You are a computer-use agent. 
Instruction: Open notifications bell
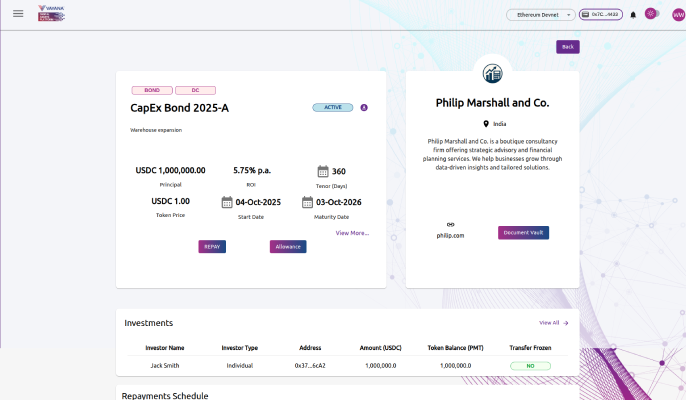coord(633,15)
